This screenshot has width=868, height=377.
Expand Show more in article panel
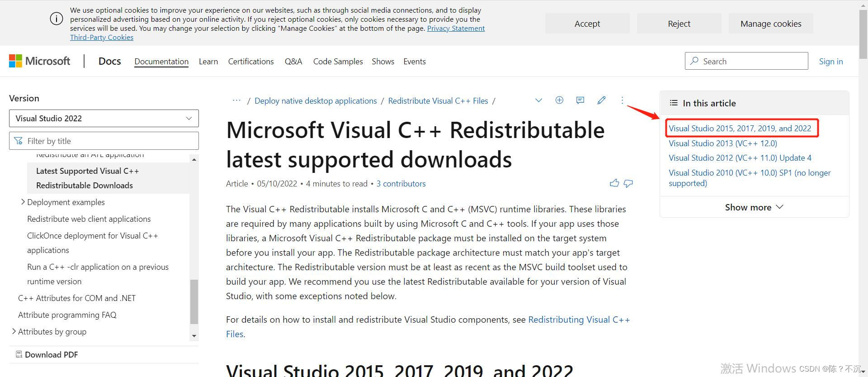click(x=754, y=207)
